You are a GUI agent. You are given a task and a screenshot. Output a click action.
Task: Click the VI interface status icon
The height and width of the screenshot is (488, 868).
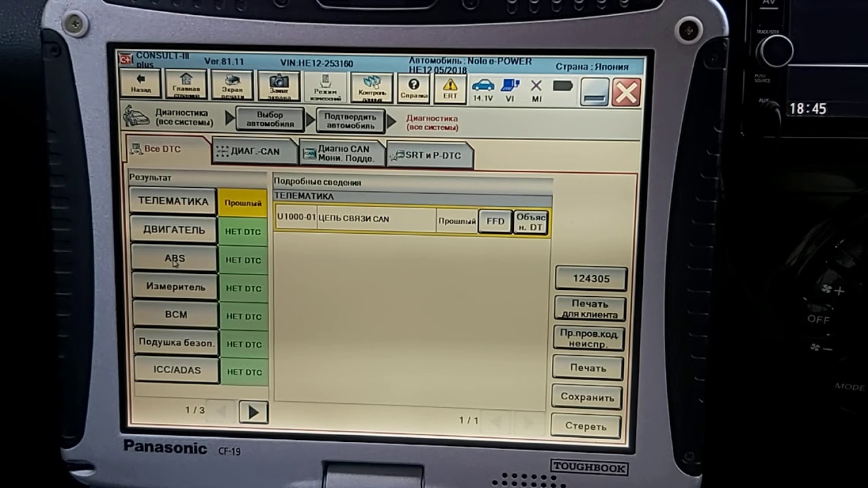[x=510, y=90]
